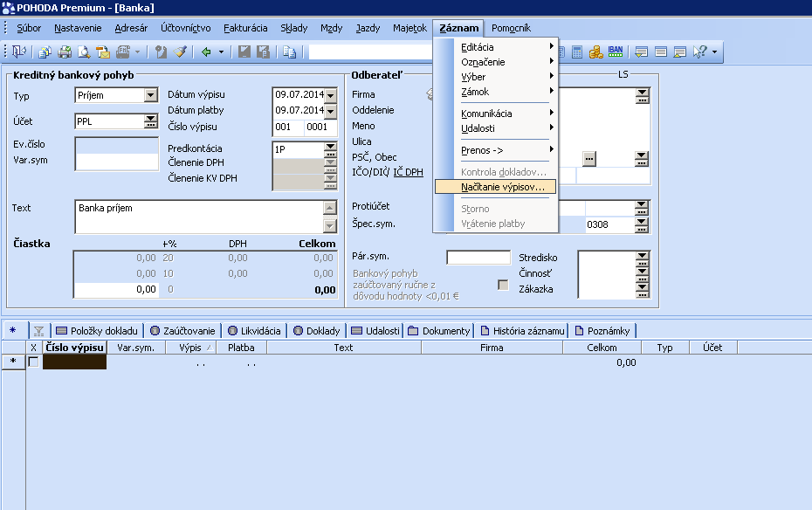Open the Zákazka list button
812x510 pixels.
tap(643, 289)
